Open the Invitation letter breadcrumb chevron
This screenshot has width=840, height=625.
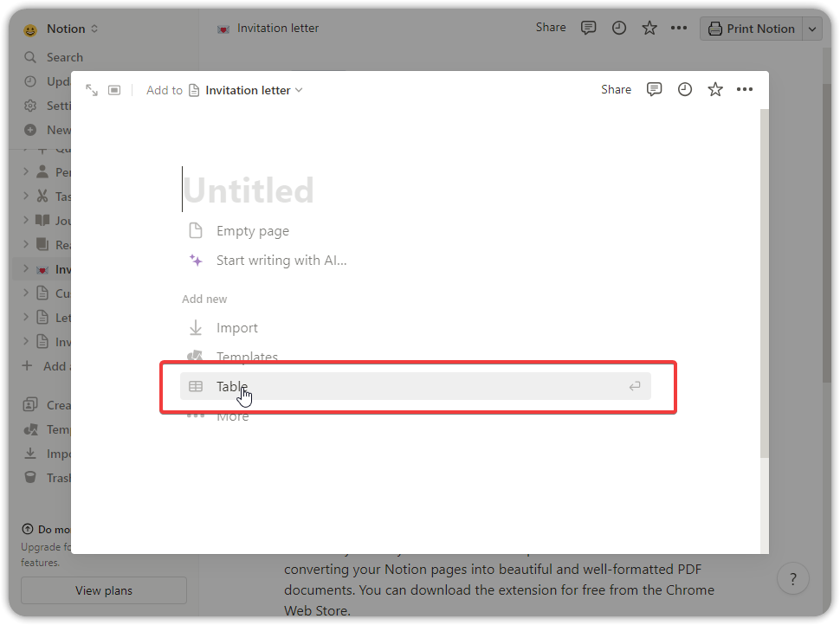[x=298, y=90]
